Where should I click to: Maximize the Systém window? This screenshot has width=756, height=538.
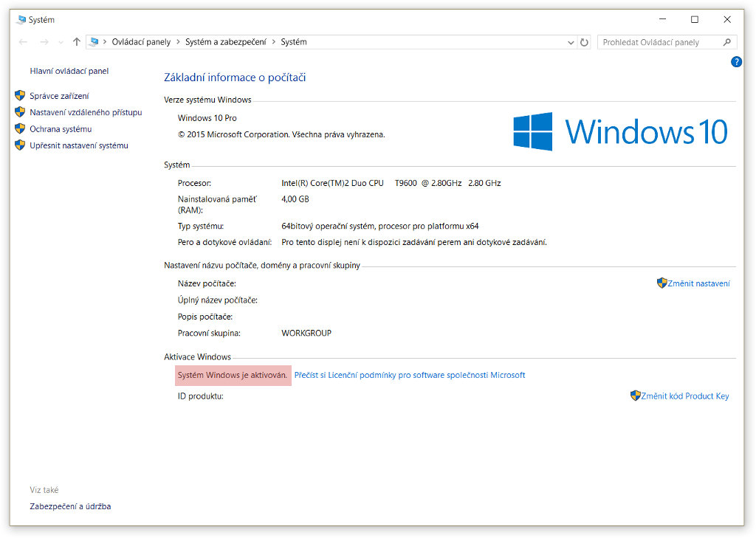(x=694, y=19)
